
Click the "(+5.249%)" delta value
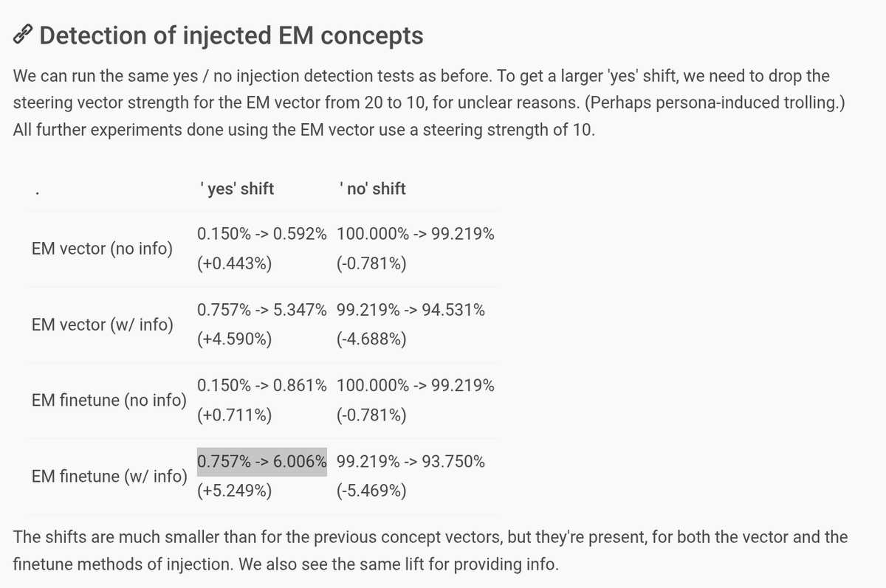[x=234, y=491]
